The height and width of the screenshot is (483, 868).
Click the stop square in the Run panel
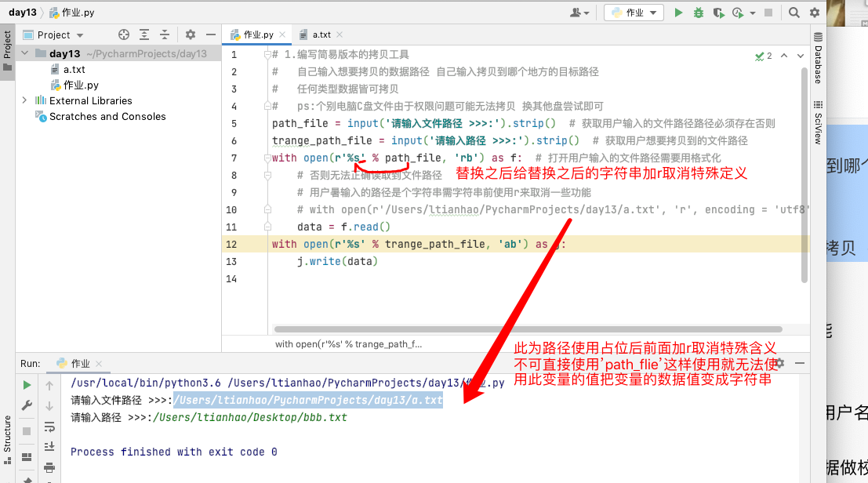[27, 430]
